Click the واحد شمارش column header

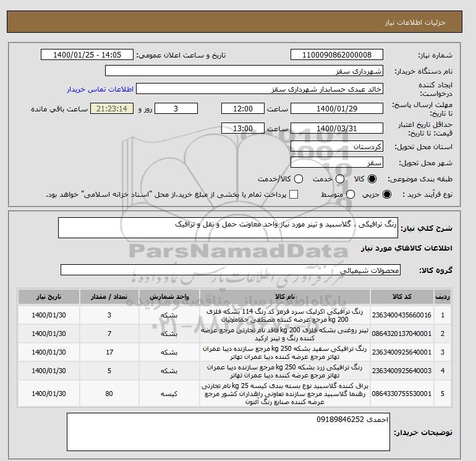point(169,296)
